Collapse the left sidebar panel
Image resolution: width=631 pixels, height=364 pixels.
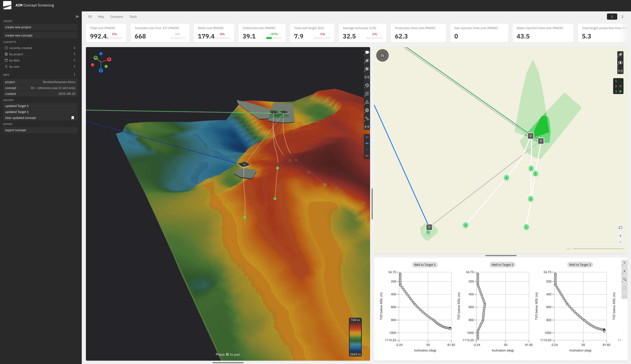(77, 17)
